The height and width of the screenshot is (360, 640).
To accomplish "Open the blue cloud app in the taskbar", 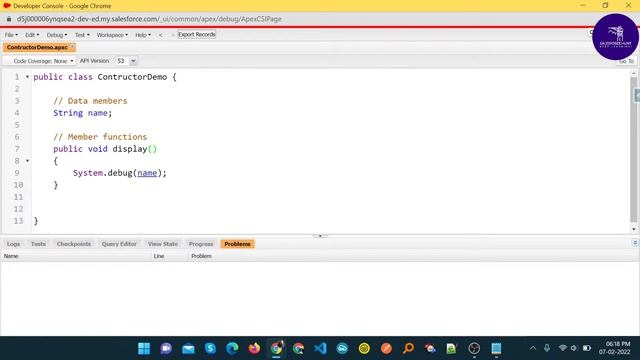I will (x=342, y=348).
